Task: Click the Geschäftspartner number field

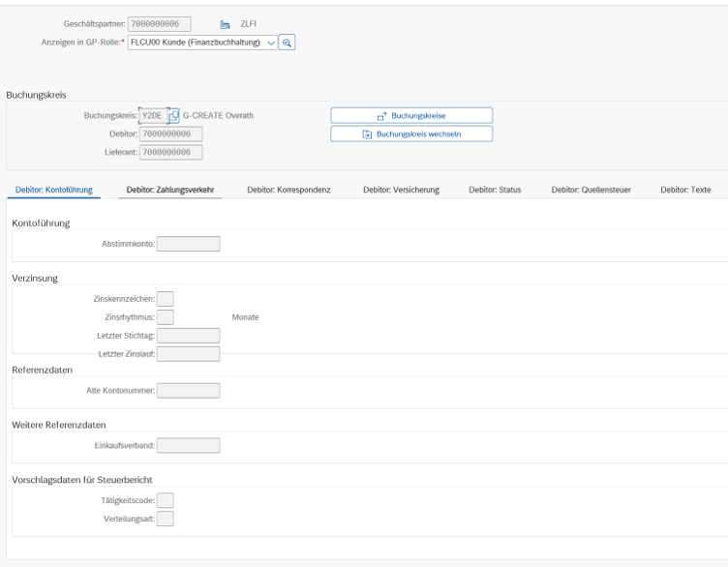Action: click(x=159, y=23)
